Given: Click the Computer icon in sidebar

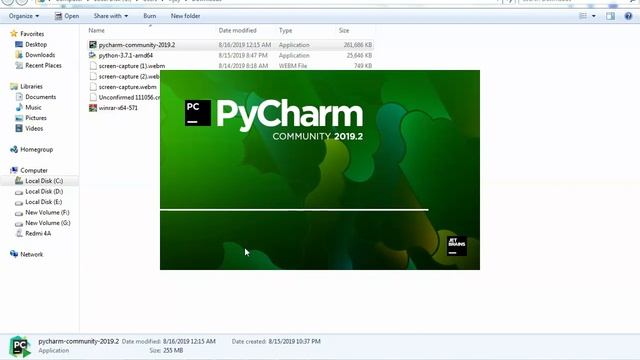Looking at the screenshot, I should point(14,170).
